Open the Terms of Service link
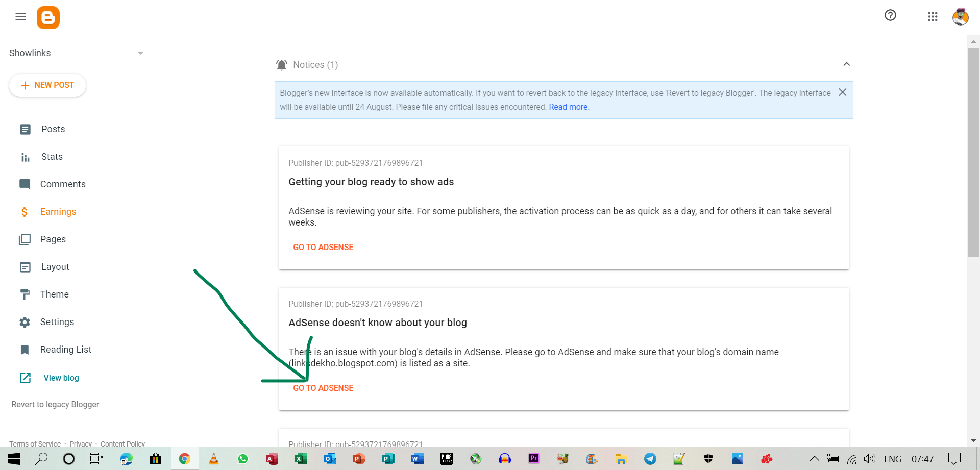This screenshot has height=470, width=980. click(35, 444)
